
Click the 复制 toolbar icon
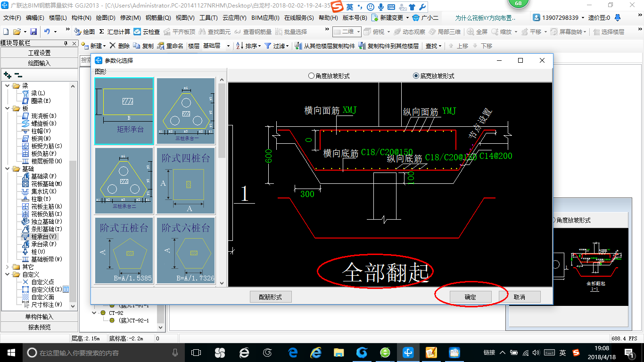(x=143, y=46)
